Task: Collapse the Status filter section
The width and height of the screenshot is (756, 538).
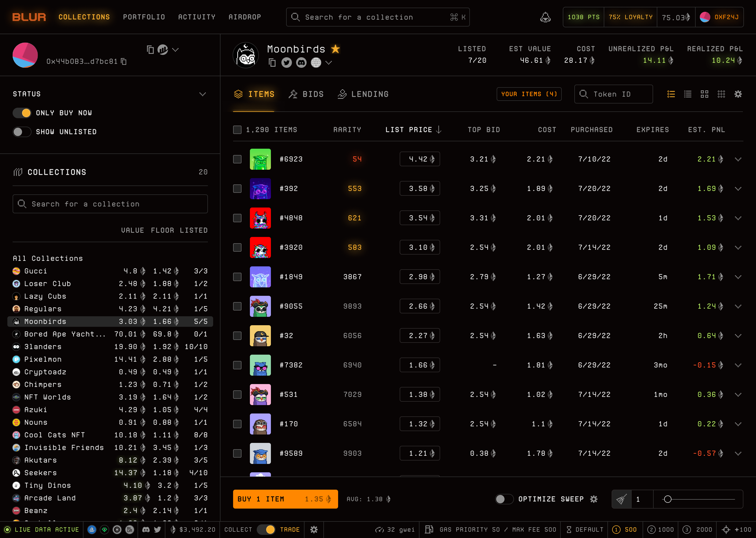Action: [x=203, y=94]
